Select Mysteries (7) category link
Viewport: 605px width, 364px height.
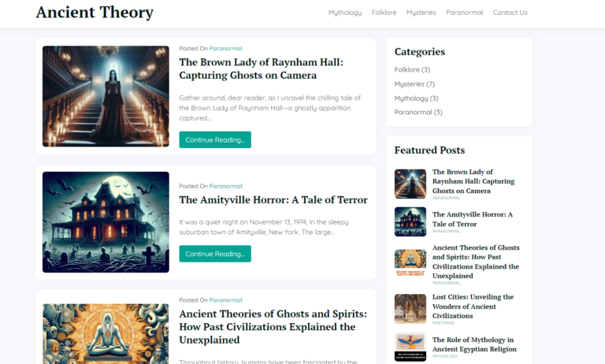pyautogui.click(x=414, y=84)
